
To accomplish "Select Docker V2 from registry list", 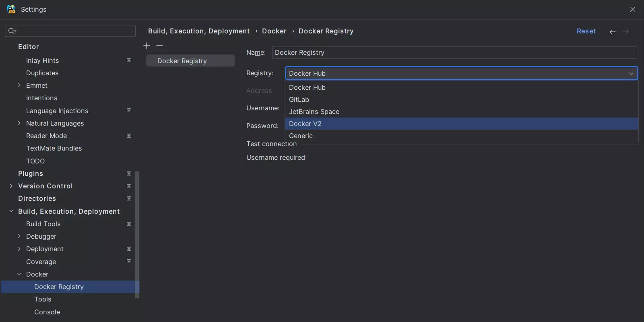I will [305, 124].
